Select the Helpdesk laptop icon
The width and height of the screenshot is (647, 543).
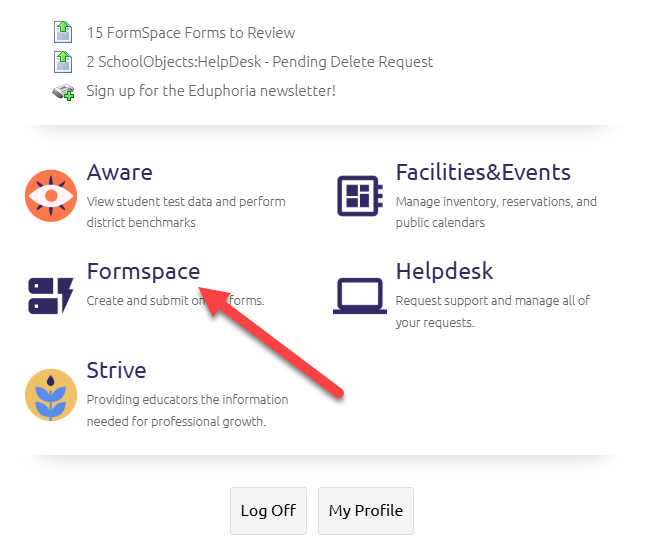(359, 295)
